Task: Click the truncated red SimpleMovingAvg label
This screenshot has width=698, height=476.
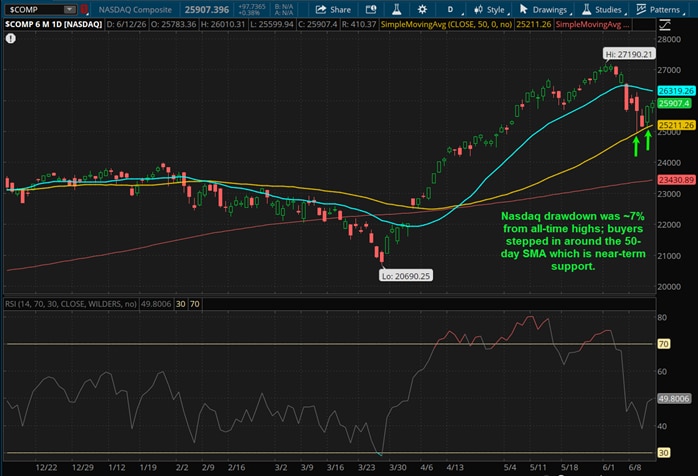Action: pos(592,24)
